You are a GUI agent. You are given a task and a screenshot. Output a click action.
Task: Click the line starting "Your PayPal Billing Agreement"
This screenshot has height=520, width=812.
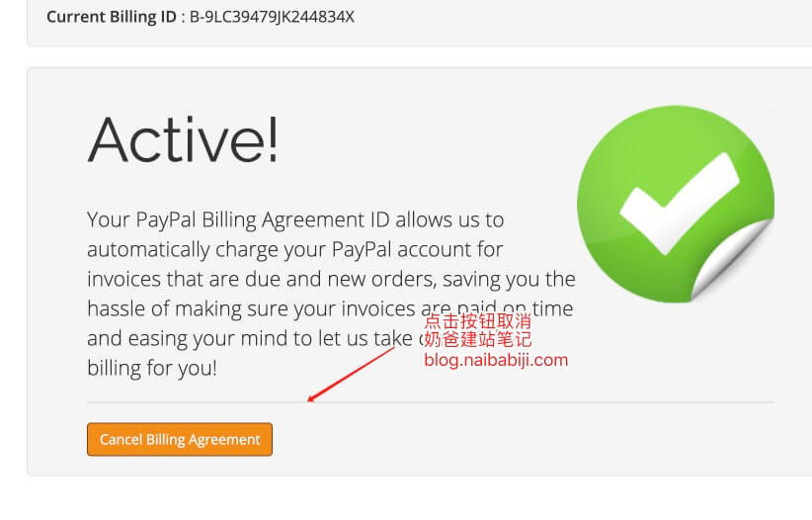295,220
